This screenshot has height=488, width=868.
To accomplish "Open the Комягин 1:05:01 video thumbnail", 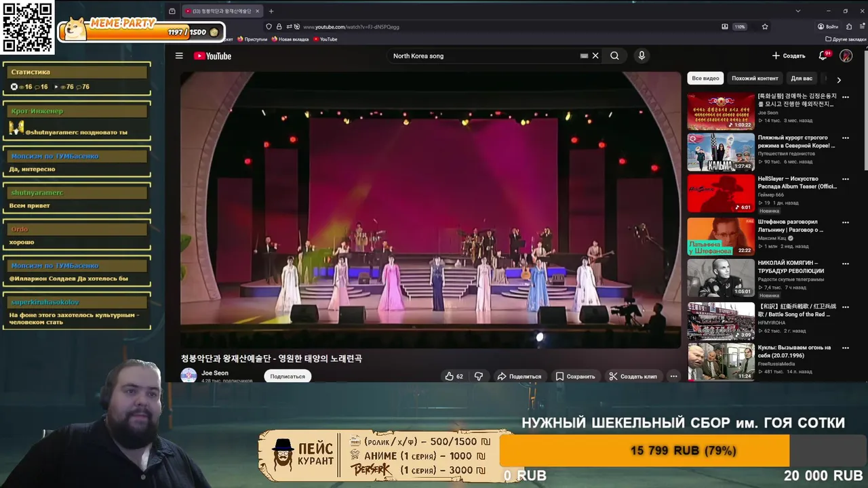I will pyautogui.click(x=721, y=278).
